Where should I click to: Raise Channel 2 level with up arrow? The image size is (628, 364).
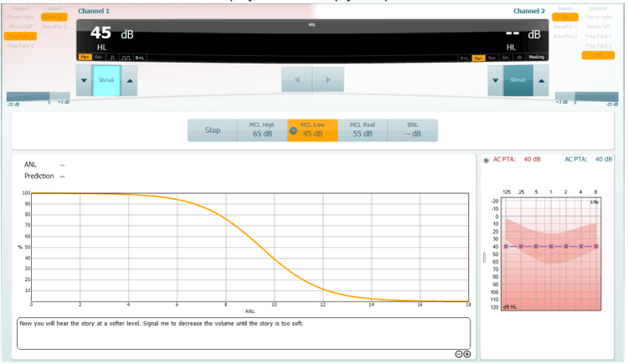pos(542,80)
